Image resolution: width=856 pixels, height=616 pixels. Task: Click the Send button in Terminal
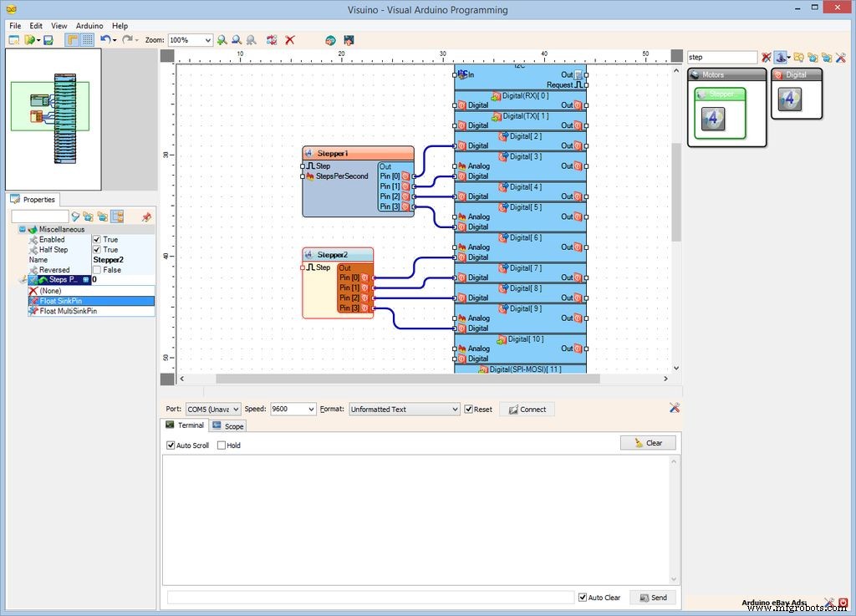[x=653, y=597]
